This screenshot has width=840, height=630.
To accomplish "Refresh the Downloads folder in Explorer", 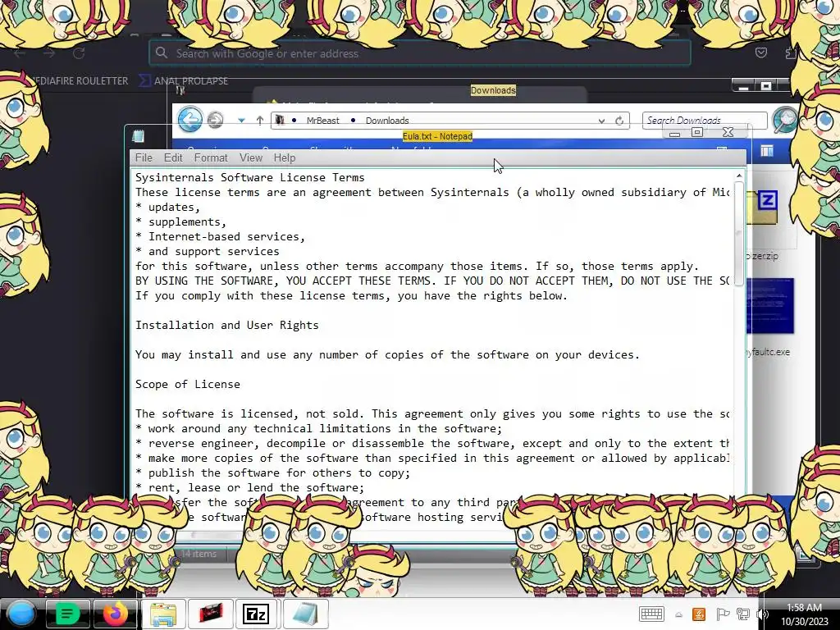I will [619, 121].
